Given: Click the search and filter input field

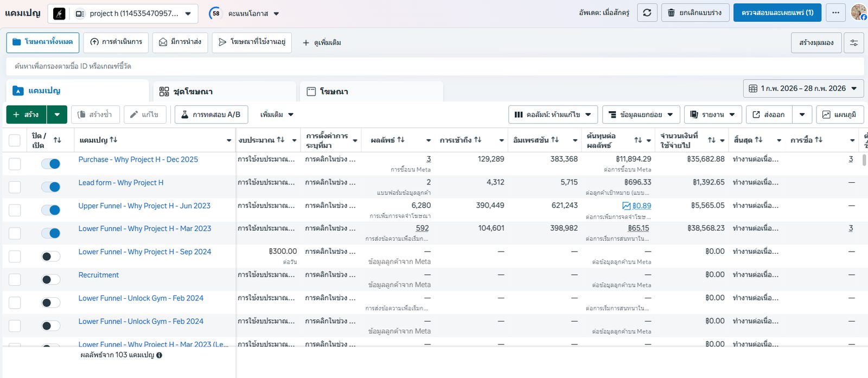Looking at the screenshot, I should (x=435, y=66).
